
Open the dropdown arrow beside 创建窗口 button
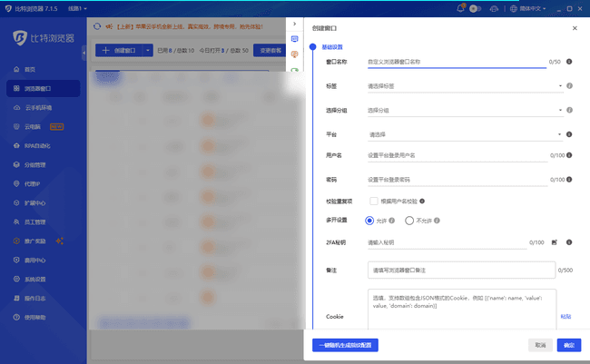click(x=148, y=50)
